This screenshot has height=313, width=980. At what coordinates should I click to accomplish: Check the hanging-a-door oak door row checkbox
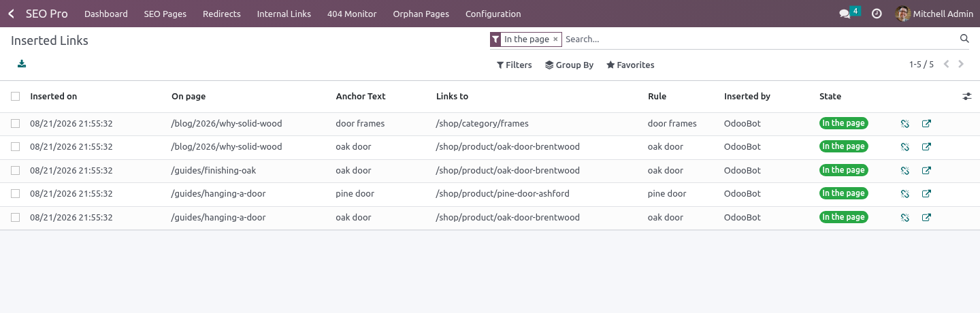[15, 218]
